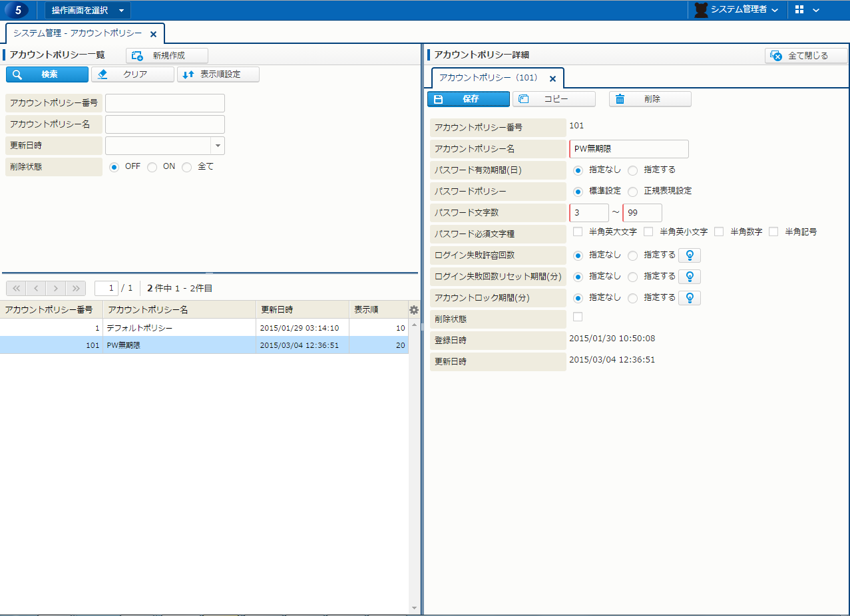Select ON radio for 削除状態 filter

pos(152,167)
